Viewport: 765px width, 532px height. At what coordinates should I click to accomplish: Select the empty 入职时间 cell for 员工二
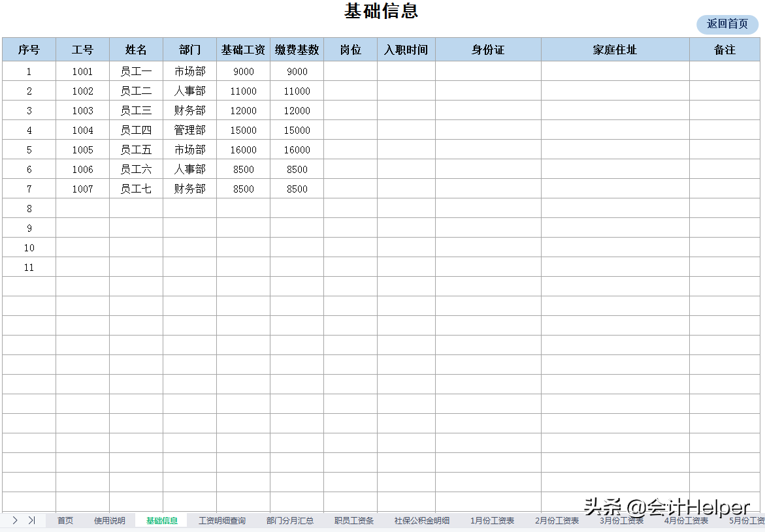[x=406, y=91]
